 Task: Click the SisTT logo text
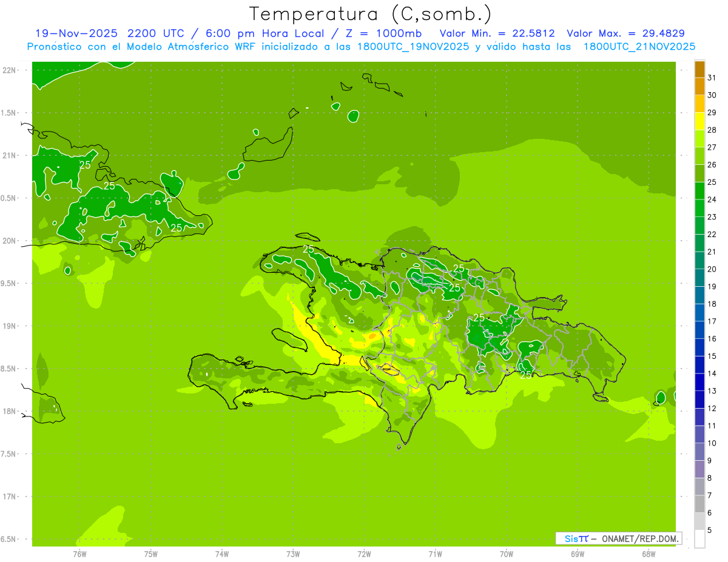tap(576, 538)
